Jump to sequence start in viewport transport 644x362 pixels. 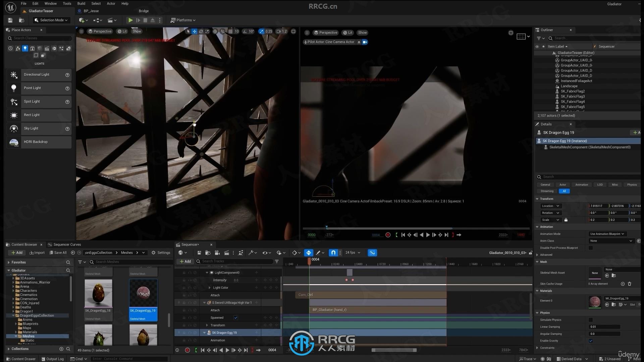pos(403,235)
